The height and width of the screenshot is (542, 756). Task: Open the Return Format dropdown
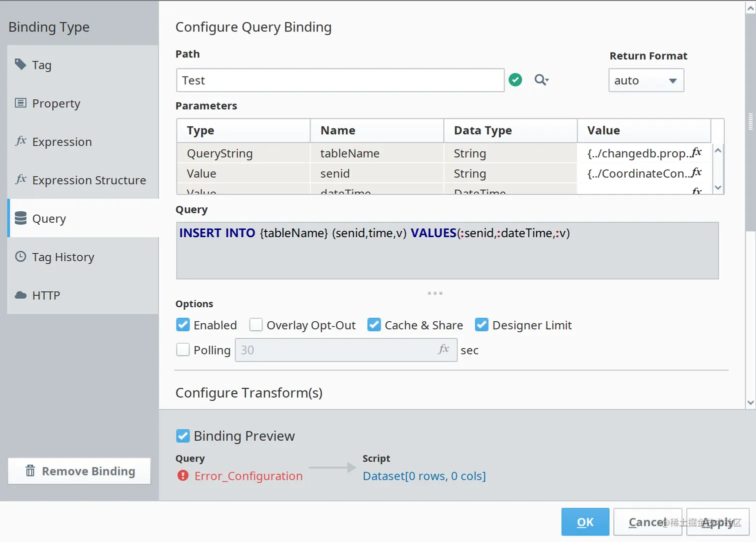[x=646, y=80]
